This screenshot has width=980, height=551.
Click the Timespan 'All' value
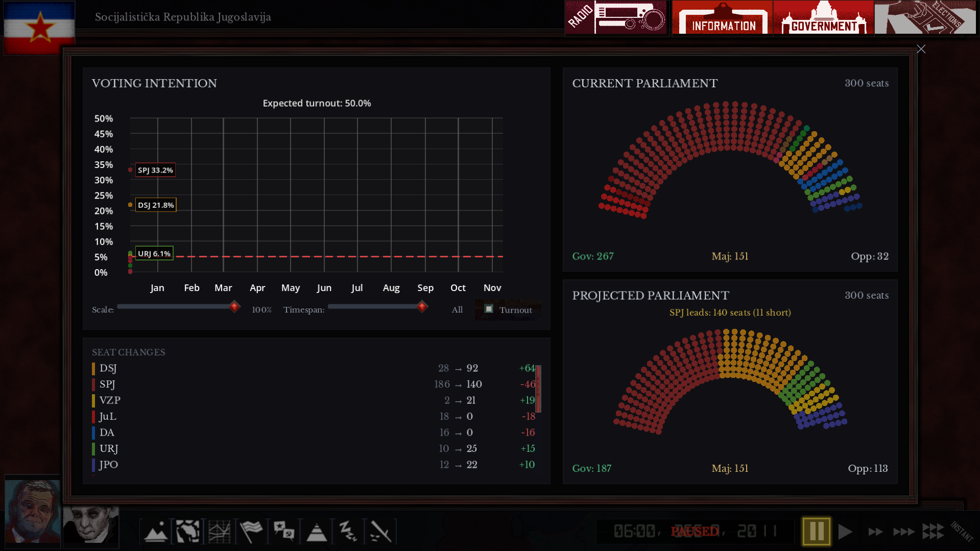[457, 309]
